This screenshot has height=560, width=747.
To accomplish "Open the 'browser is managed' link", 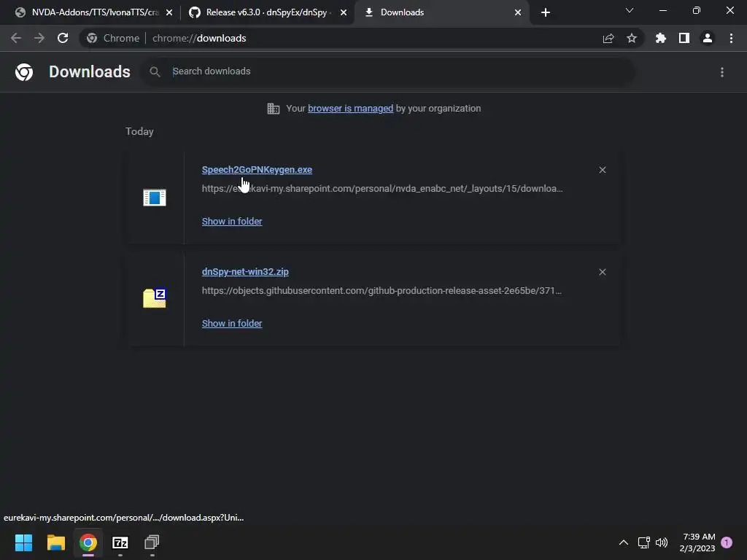I will tap(351, 109).
